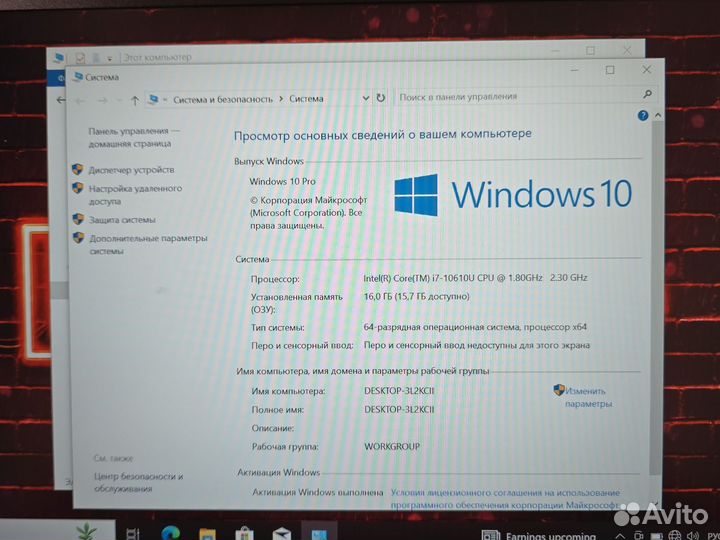Image resolution: width=720 pixels, height=540 pixels.
Task: Click the Back arrow in Этот компьютер window
Action: [61, 100]
